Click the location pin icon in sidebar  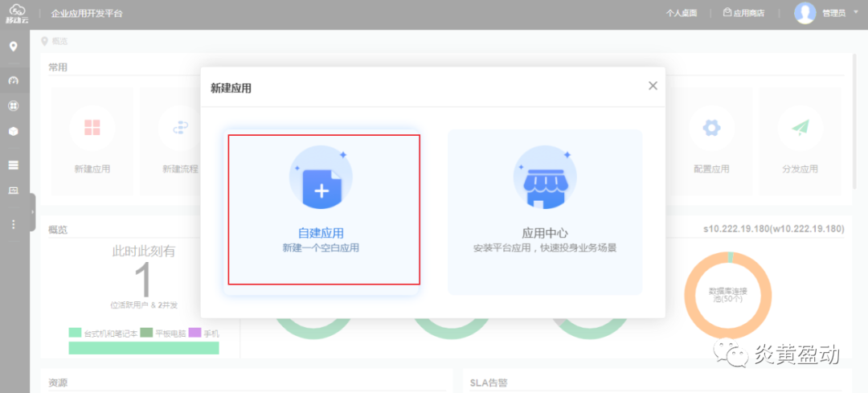[13, 47]
